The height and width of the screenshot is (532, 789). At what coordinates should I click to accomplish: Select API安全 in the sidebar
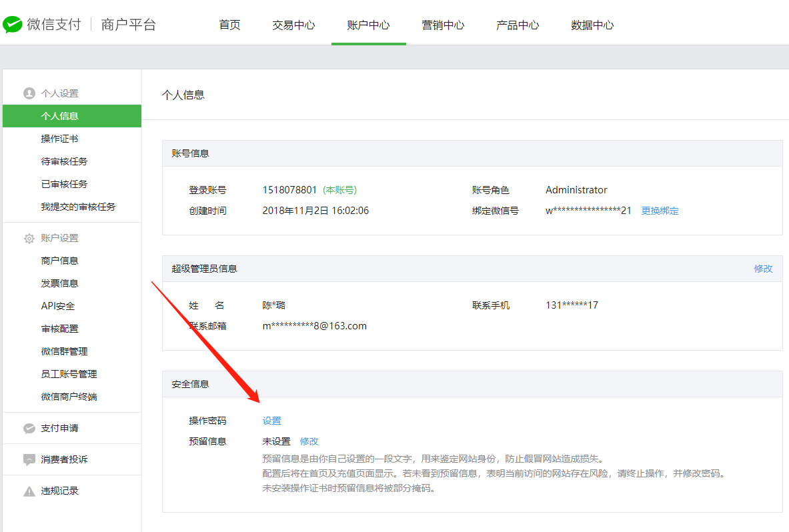(x=58, y=306)
